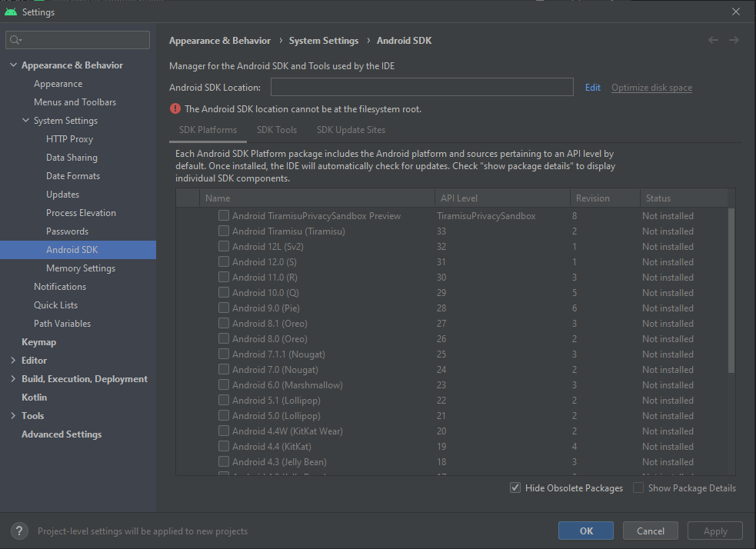This screenshot has width=756, height=549.
Task: Open Quick Lists settings
Action: (x=55, y=305)
